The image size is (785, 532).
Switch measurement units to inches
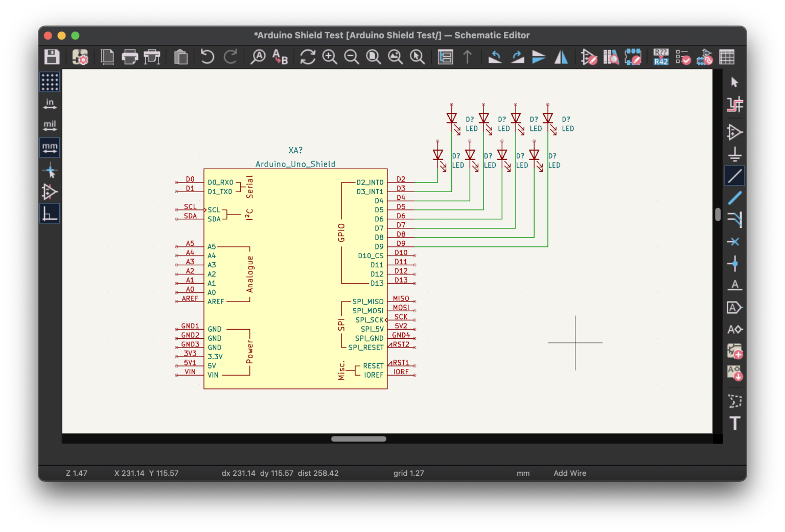pos(50,103)
